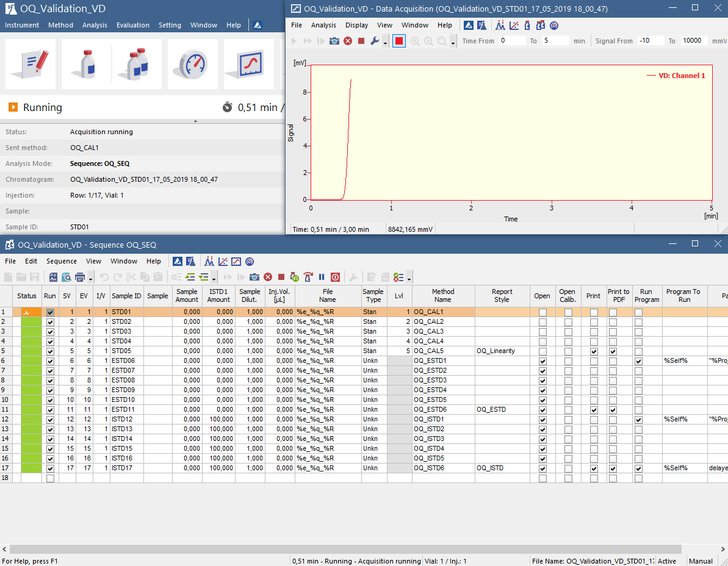
Task: Open the double vial sequence icon
Action: 137,63
